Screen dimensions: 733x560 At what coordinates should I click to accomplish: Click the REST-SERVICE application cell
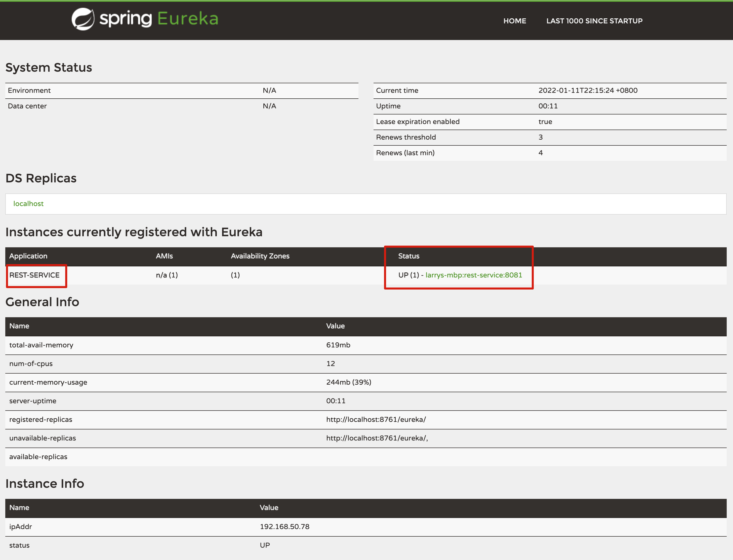[34, 275]
